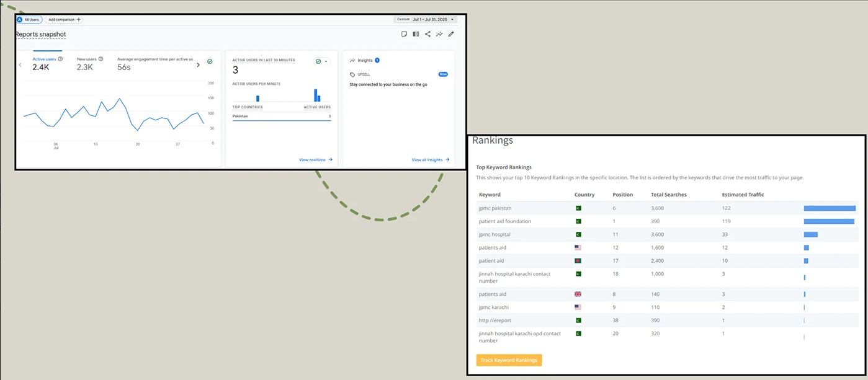Click the Pakistan flag in jpmc pakistan row

(x=578, y=208)
